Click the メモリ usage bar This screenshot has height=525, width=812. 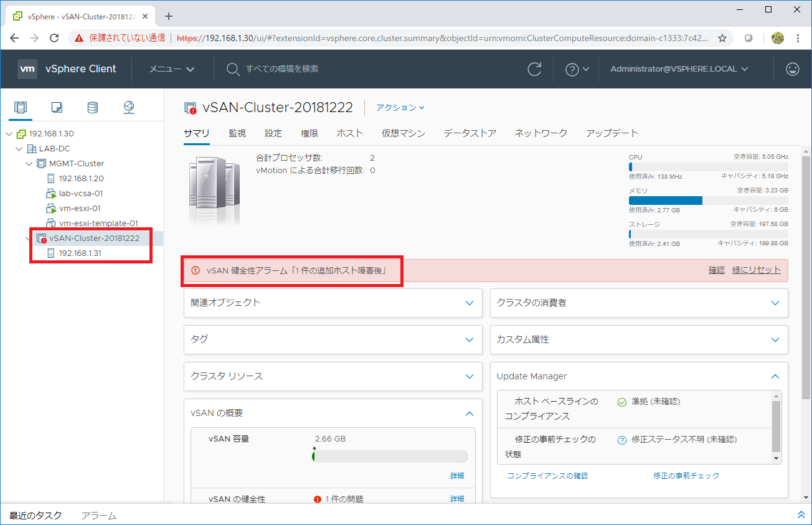[708, 201]
